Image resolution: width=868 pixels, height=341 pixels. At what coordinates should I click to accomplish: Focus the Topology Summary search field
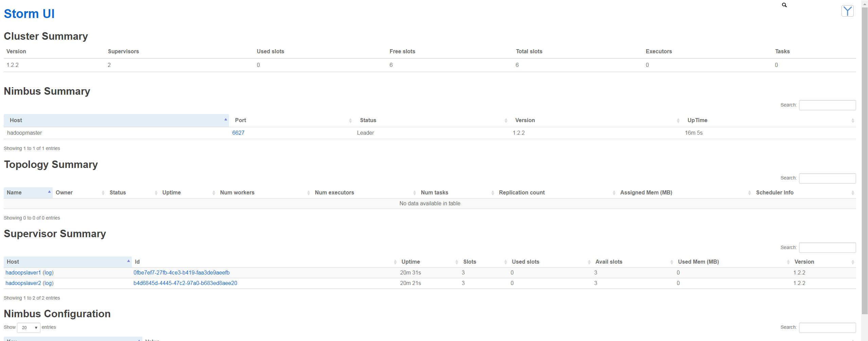827,178
